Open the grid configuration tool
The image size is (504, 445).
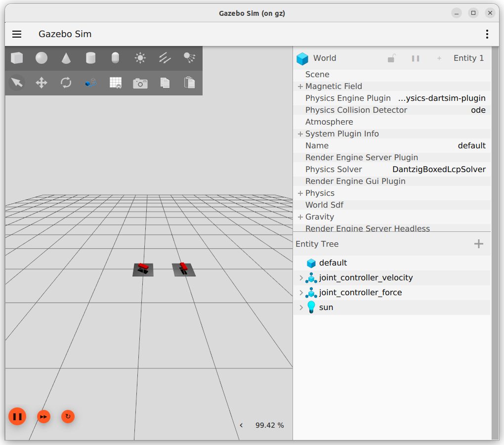[x=116, y=83]
